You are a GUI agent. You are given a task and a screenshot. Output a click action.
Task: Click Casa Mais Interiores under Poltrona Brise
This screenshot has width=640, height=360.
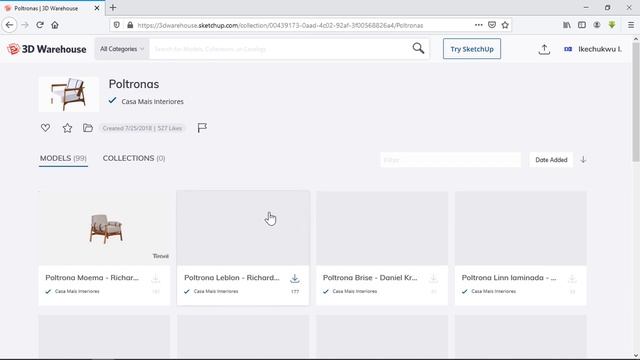pyautogui.click(x=355, y=291)
